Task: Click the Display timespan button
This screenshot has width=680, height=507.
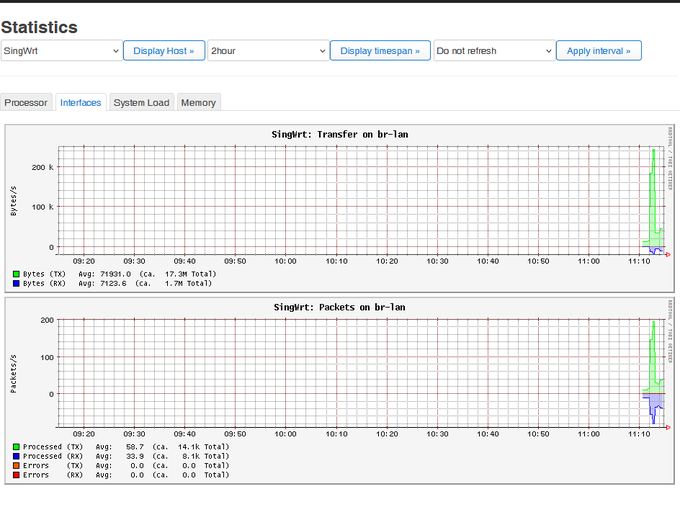Action: tap(380, 51)
